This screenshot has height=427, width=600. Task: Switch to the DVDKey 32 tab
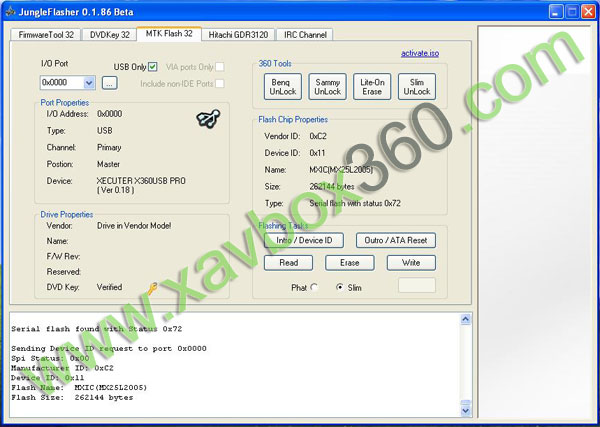pyautogui.click(x=109, y=35)
